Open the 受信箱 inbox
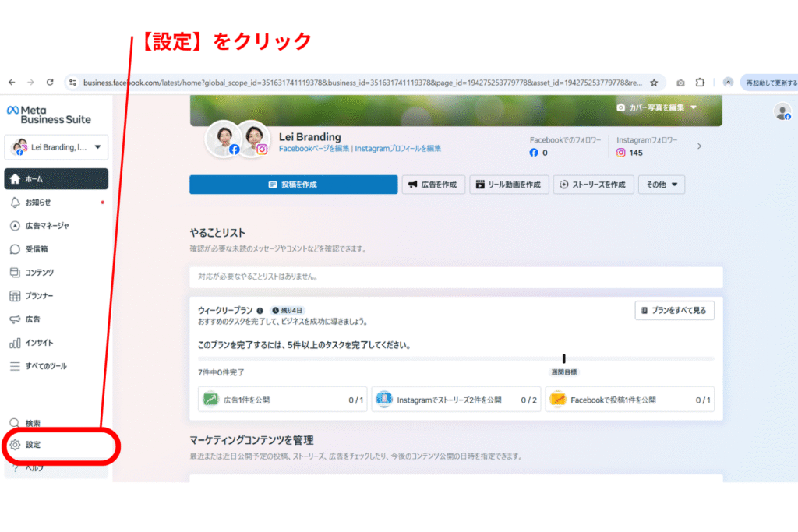 37,249
